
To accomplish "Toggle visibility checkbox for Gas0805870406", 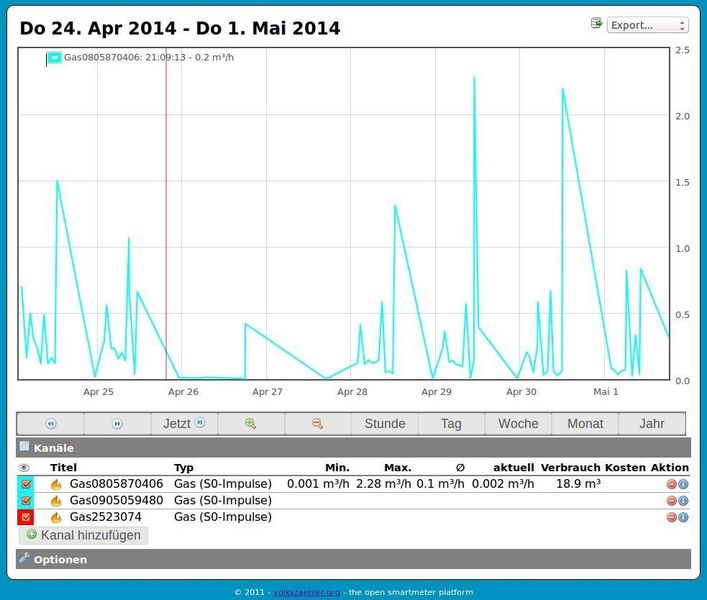I will tap(26, 484).
